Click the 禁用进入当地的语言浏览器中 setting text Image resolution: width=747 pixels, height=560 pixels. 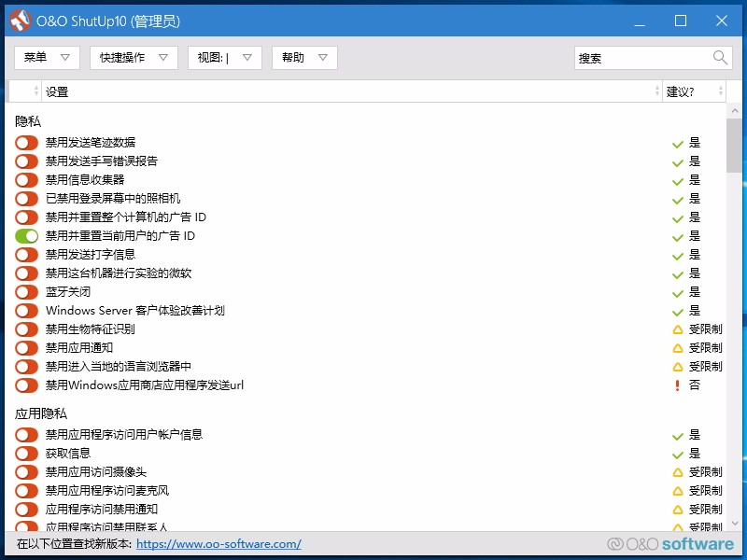pyautogui.click(x=119, y=366)
